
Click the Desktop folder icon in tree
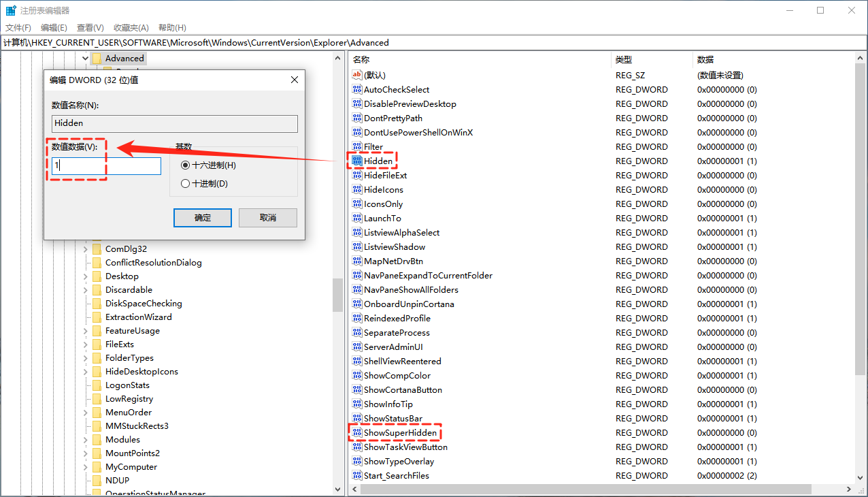[97, 276]
